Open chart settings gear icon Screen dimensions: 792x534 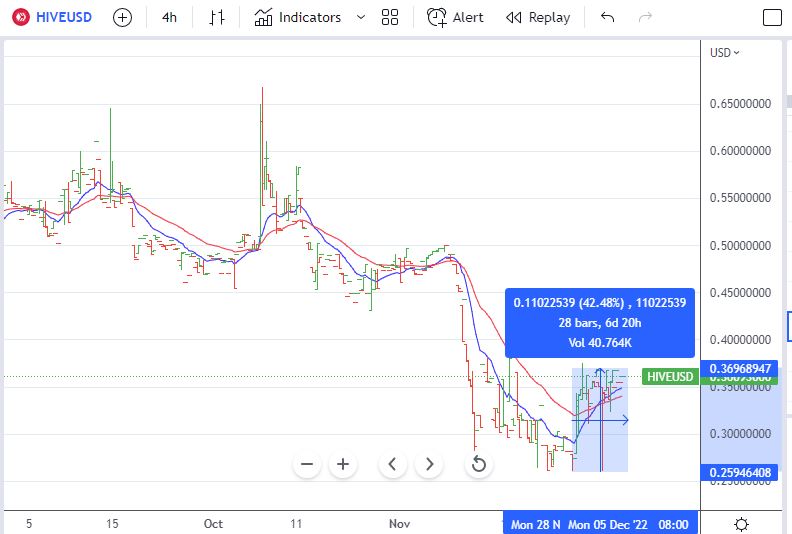tap(741, 524)
